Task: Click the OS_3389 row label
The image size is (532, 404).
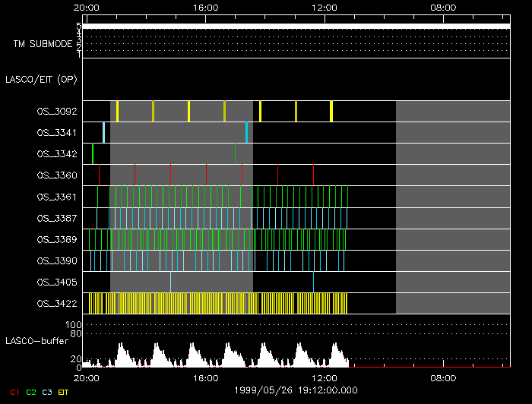Action: pos(57,239)
